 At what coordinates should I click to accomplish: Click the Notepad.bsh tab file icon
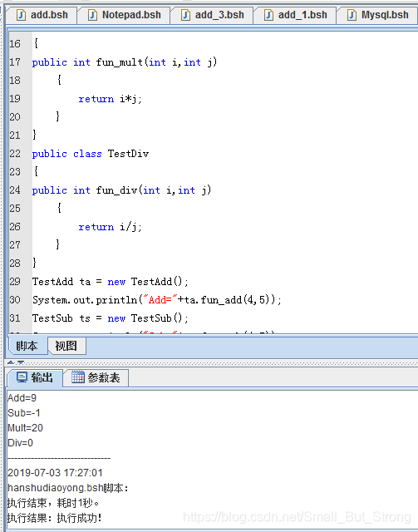pyautogui.click(x=92, y=15)
